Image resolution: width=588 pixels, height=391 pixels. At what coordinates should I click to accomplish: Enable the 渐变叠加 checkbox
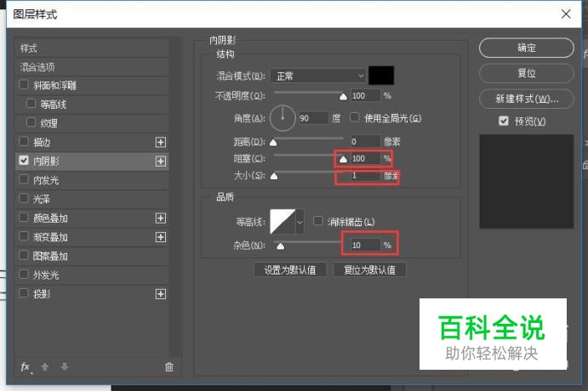point(24,236)
